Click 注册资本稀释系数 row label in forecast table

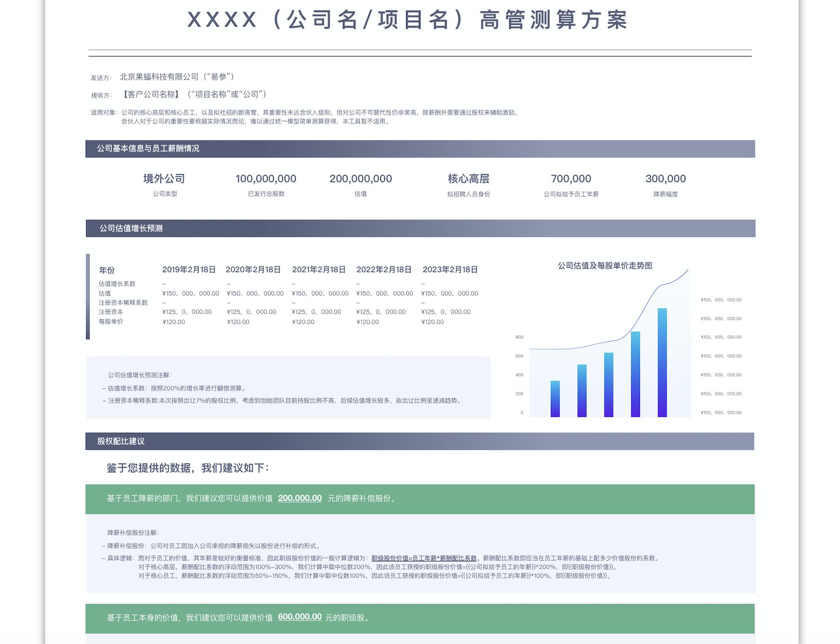pyautogui.click(x=123, y=303)
